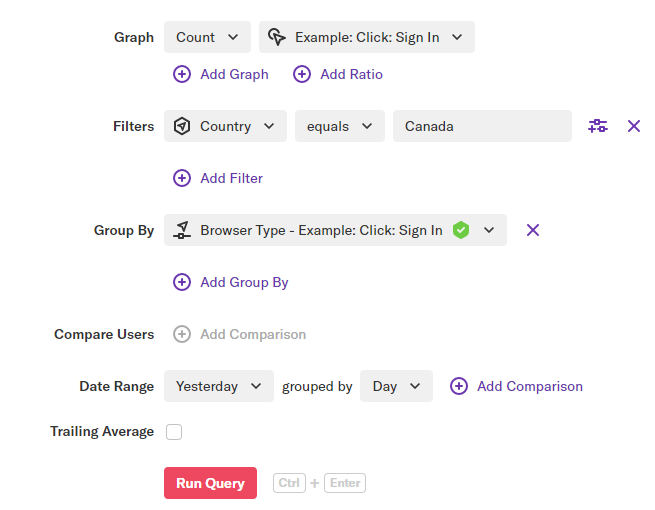Click the Add Filter plus icon
Viewport: 655px width, 510px height.
182,178
